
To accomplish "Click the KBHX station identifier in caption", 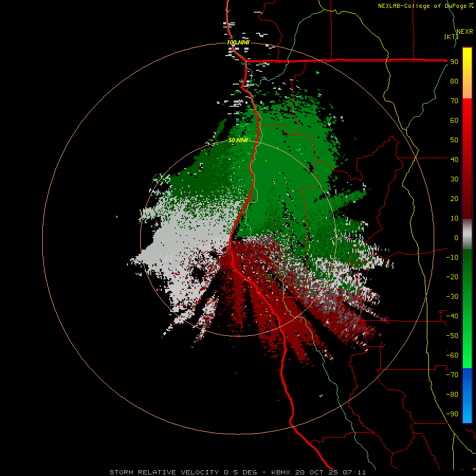I will coord(281,472).
